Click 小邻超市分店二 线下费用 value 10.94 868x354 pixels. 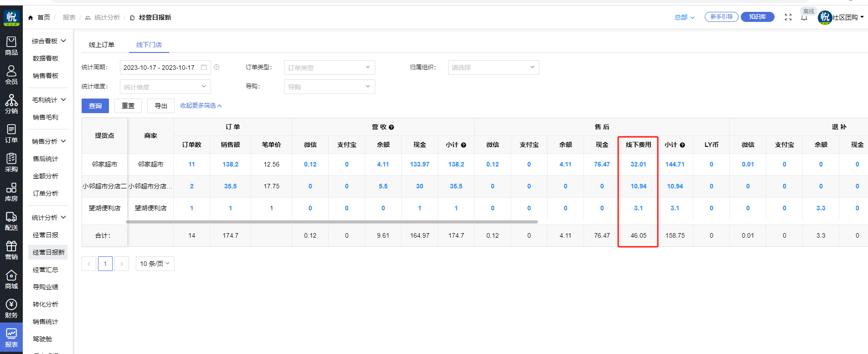[x=638, y=186]
